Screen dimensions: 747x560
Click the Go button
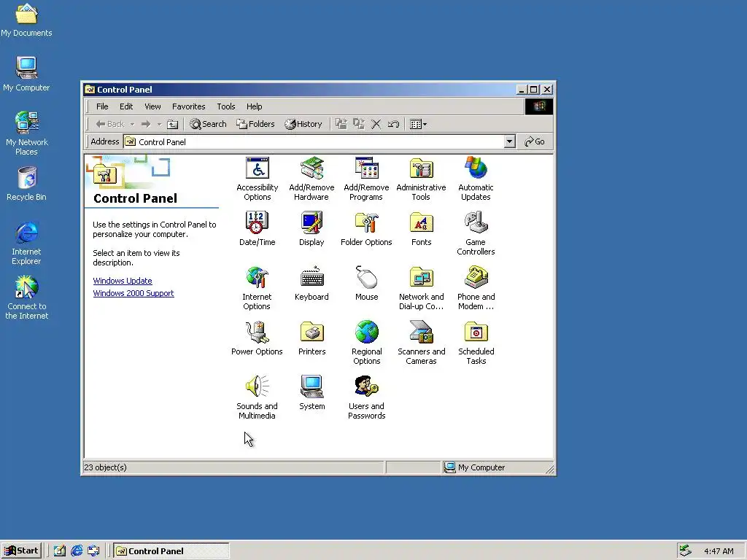pos(535,141)
